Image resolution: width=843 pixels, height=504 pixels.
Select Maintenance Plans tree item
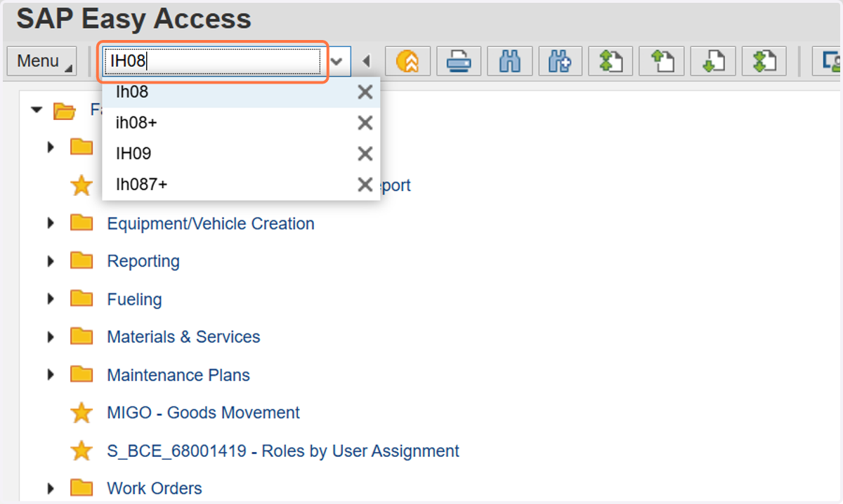(178, 375)
